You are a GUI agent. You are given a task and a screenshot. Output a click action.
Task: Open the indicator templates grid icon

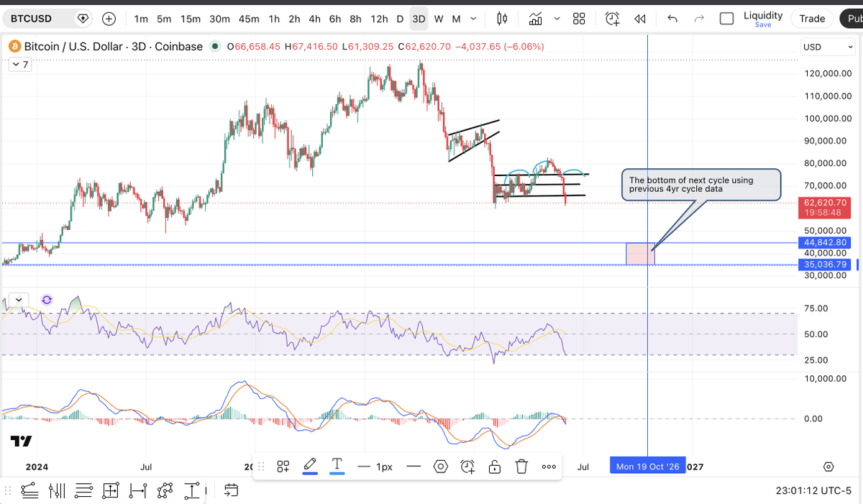click(x=579, y=19)
